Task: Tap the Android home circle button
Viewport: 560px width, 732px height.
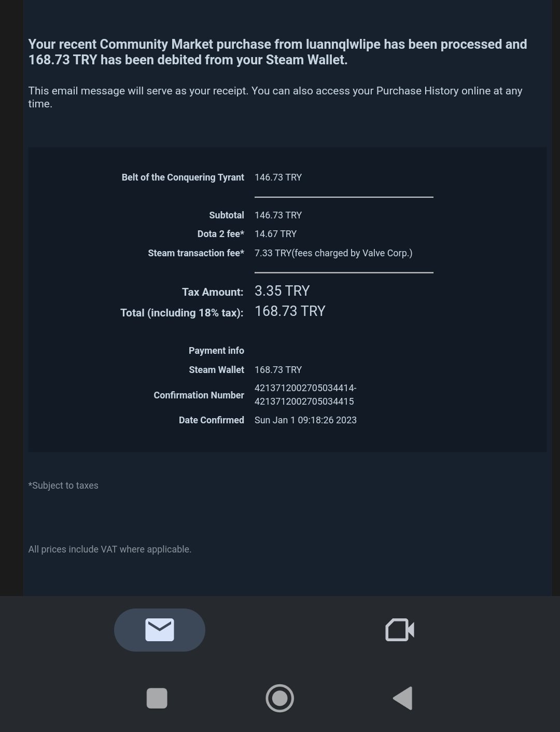Action: pyautogui.click(x=279, y=698)
